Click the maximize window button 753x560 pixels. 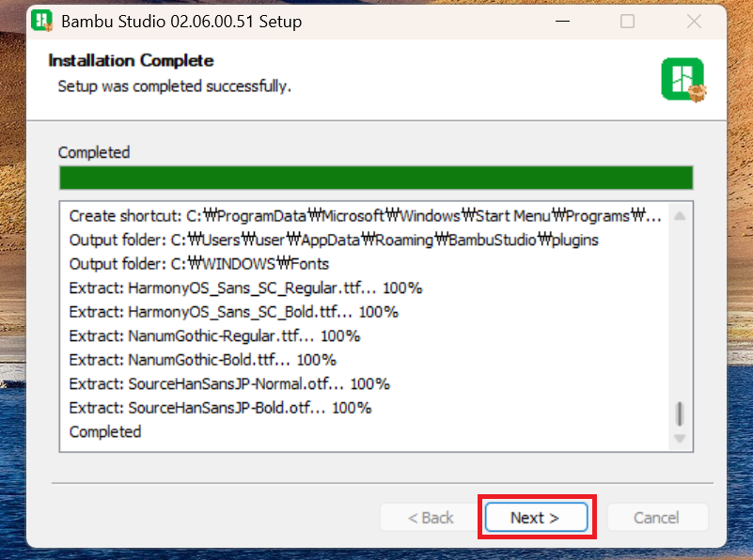[627, 21]
